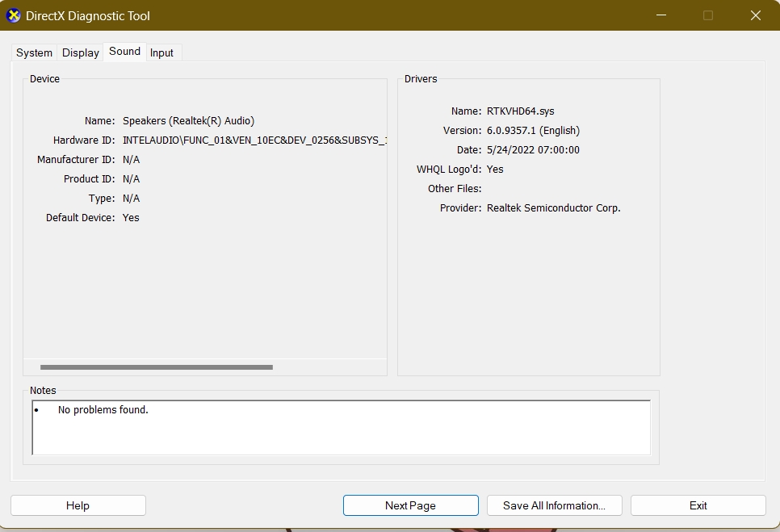
Task: Click the Next Page button
Action: (x=410, y=505)
